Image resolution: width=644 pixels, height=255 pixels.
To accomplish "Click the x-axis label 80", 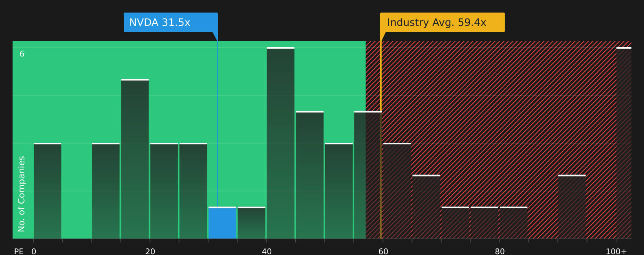I will [499, 251].
